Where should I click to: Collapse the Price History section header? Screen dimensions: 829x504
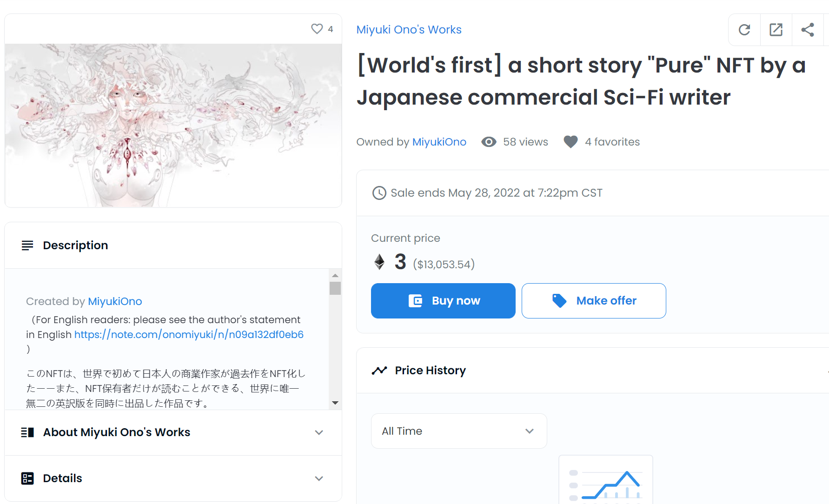coord(593,371)
